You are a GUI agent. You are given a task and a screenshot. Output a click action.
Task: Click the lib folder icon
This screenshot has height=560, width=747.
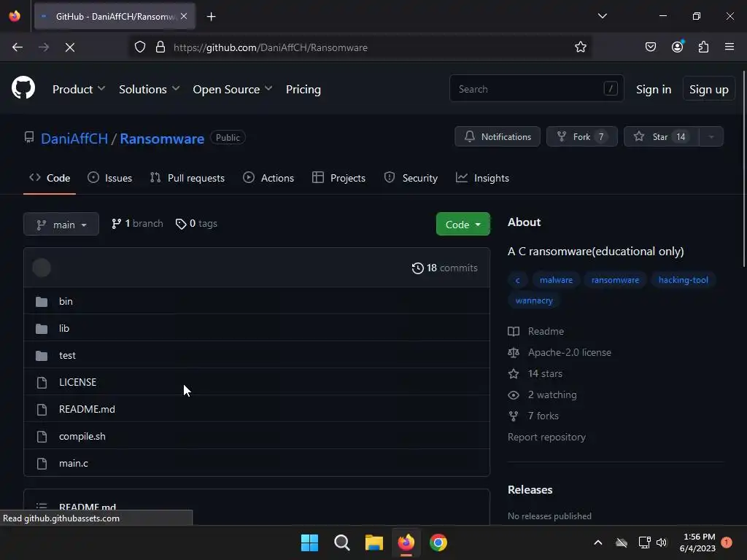(x=42, y=329)
